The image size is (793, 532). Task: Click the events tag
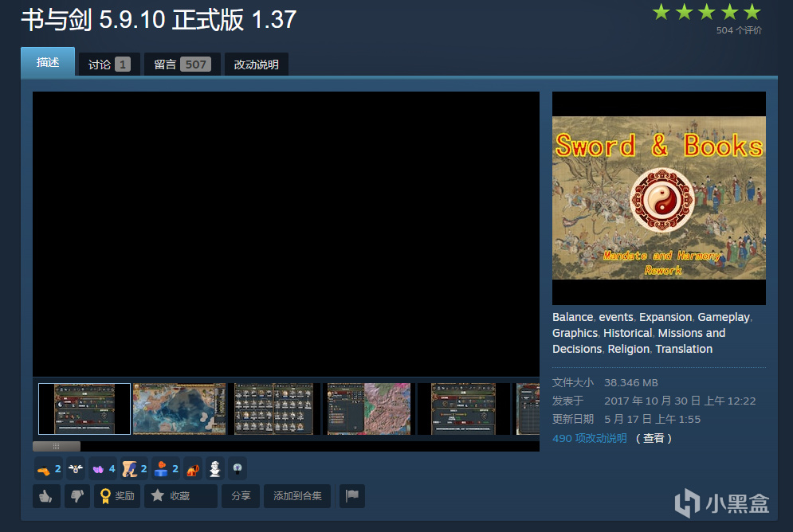click(616, 317)
